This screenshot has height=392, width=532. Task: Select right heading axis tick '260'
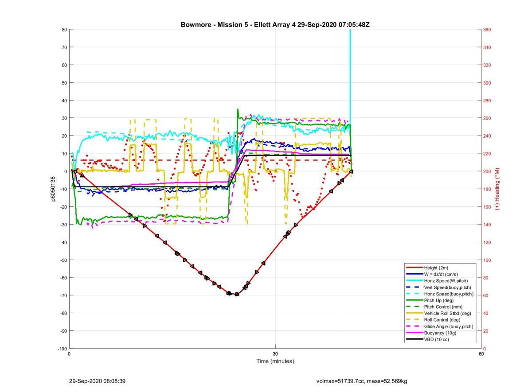(487, 118)
